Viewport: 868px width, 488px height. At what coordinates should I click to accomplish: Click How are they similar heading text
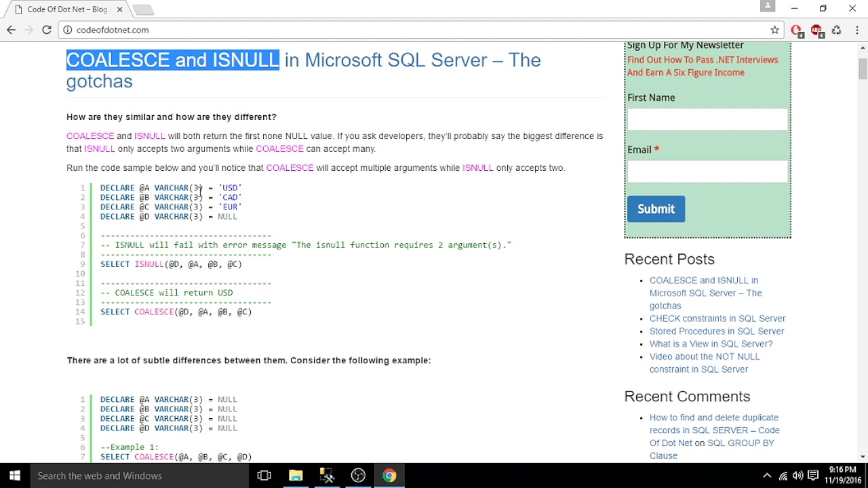[x=172, y=117]
